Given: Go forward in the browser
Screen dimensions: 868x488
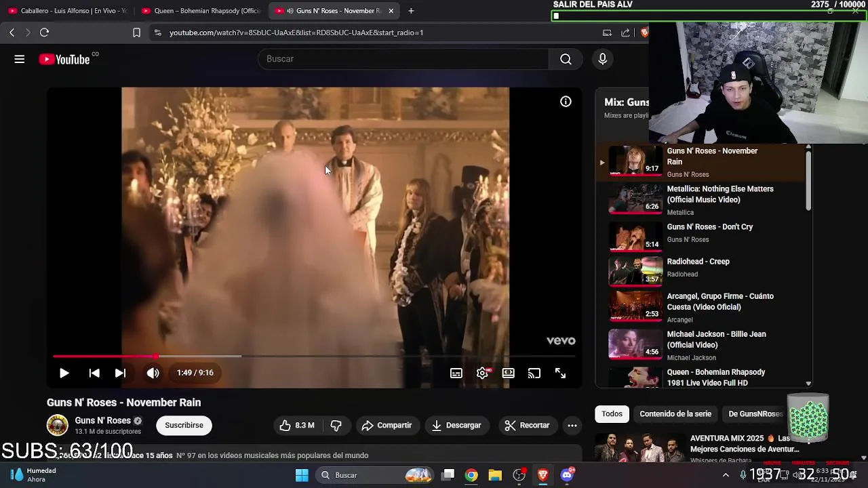Looking at the screenshot, I should [28, 33].
